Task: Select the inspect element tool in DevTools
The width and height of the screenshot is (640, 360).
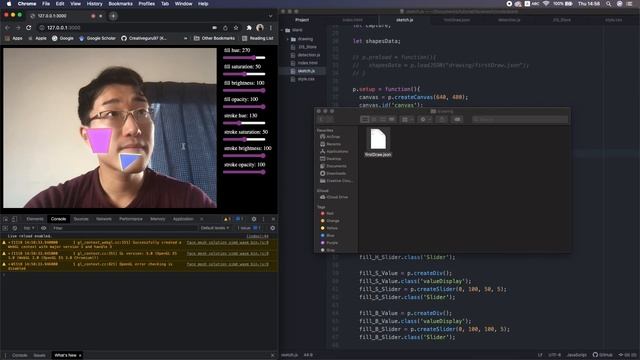Action: pyautogui.click(x=6, y=219)
